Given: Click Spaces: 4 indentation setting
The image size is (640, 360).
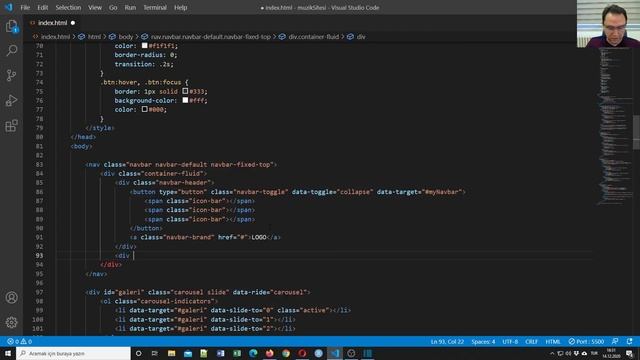Looking at the screenshot, I should (x=483, y=341).
